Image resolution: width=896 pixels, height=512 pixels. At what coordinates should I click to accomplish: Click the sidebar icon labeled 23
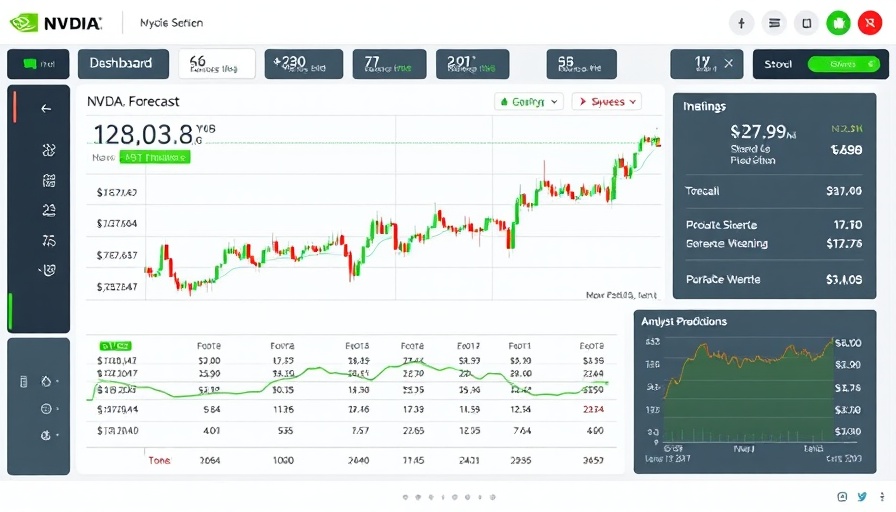click(x=49, y=211)
